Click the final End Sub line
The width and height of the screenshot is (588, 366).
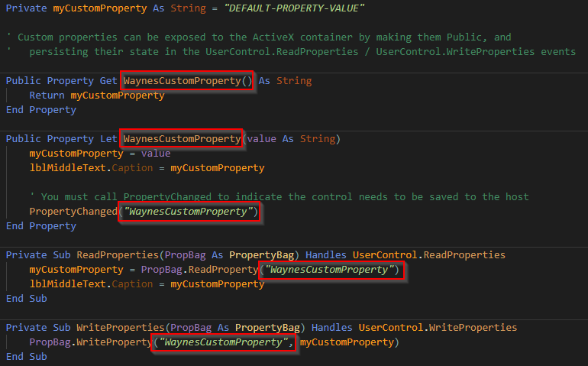[x=27, y=357]
